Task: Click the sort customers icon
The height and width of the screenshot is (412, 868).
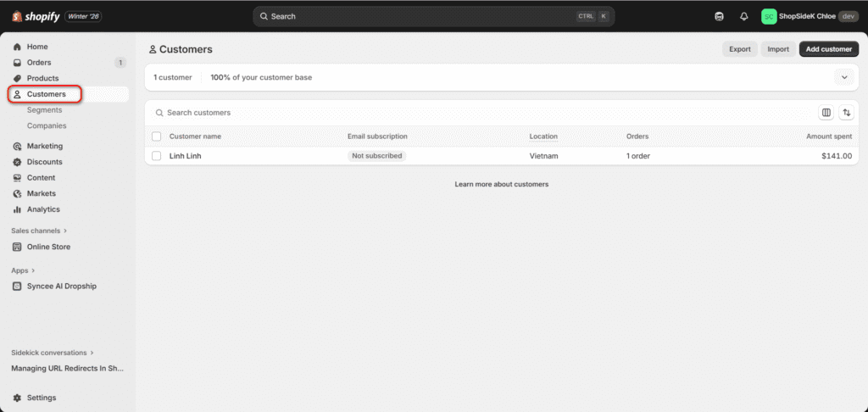Action: (846, 113)
